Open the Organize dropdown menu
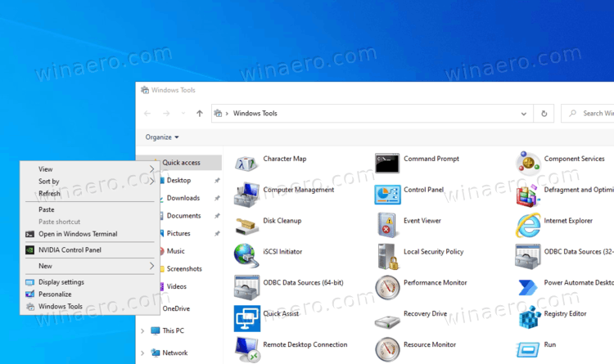The width and height of the screenshot is (614, 364). click(x=162, y=137)
